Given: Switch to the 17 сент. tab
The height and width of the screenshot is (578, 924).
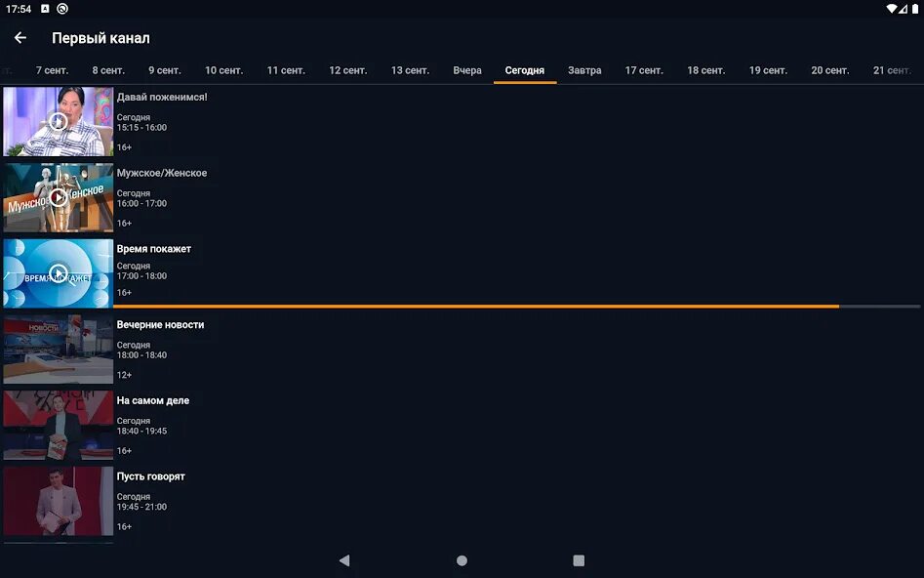Looking at the screenshot, I should (x=644, y=70).
